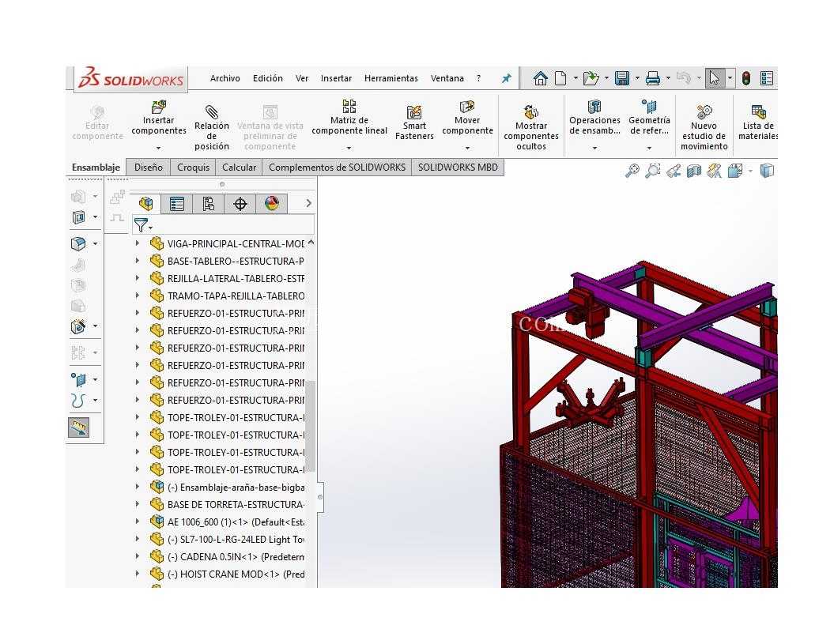Pin the menu bar with the pushpin icon
Image resolution: width=834 pixels, height=644 pixels.
507,79
